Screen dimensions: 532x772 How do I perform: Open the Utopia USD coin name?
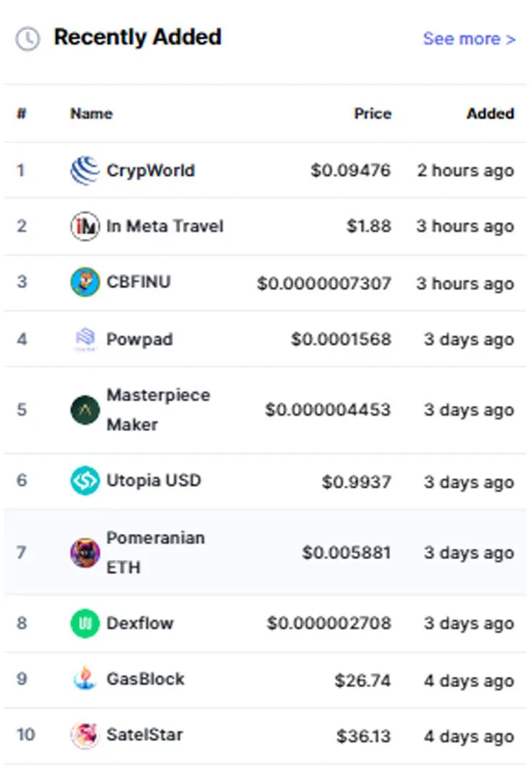(154, 480)
